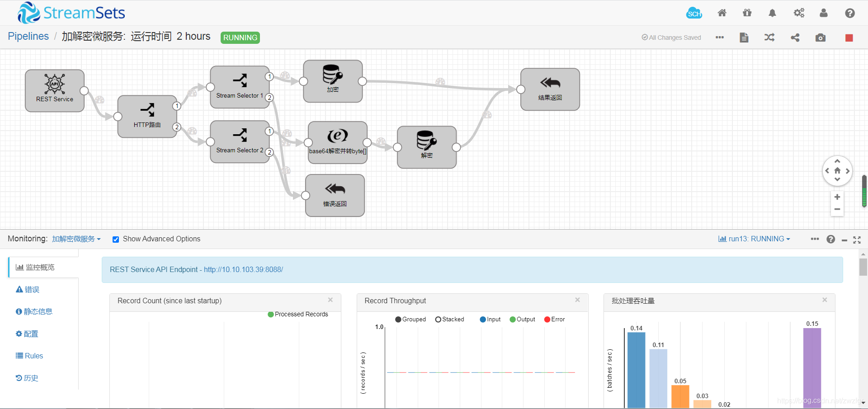The image size is (868, 409).
Task: Open monitoring panel help icon
Action: coord(831,239)
